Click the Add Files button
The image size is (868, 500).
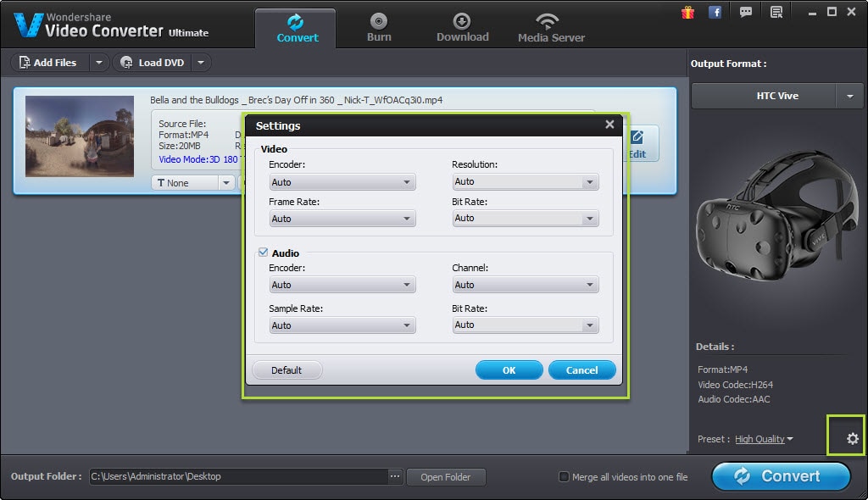pos(50,63)
